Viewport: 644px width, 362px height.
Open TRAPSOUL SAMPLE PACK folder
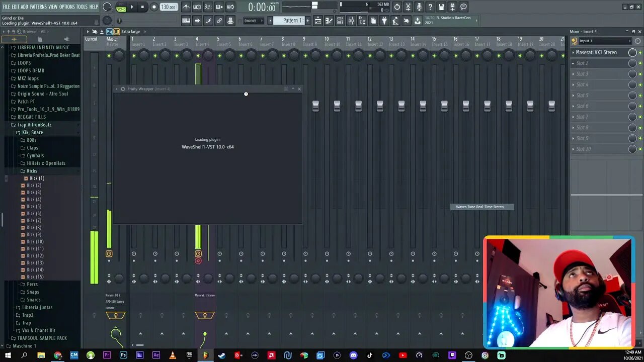click(39, 338)
